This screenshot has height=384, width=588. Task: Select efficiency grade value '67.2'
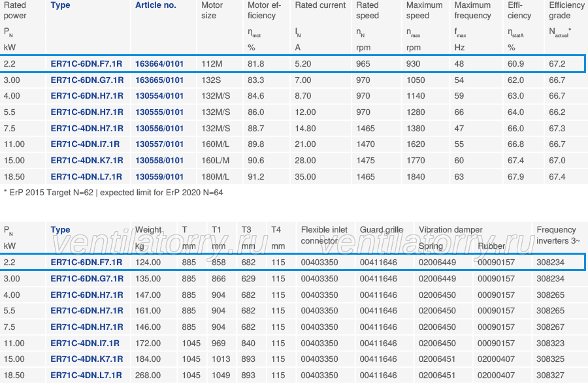[x=557, y=64]
